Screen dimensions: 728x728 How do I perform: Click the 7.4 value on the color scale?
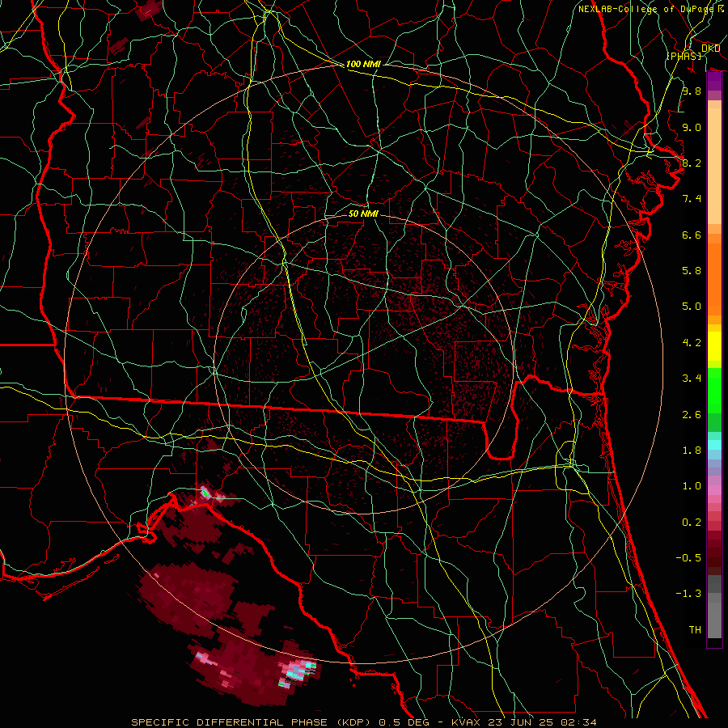pos(692,199)
